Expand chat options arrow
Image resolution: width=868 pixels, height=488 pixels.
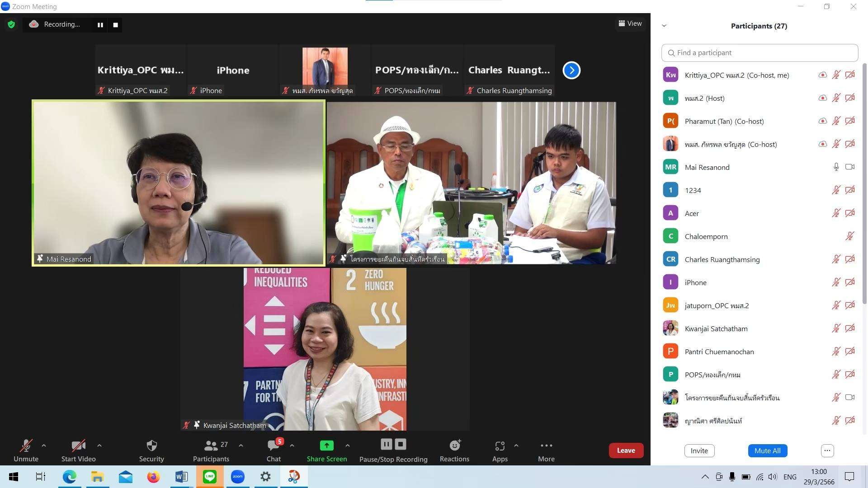tap(292, 446)
